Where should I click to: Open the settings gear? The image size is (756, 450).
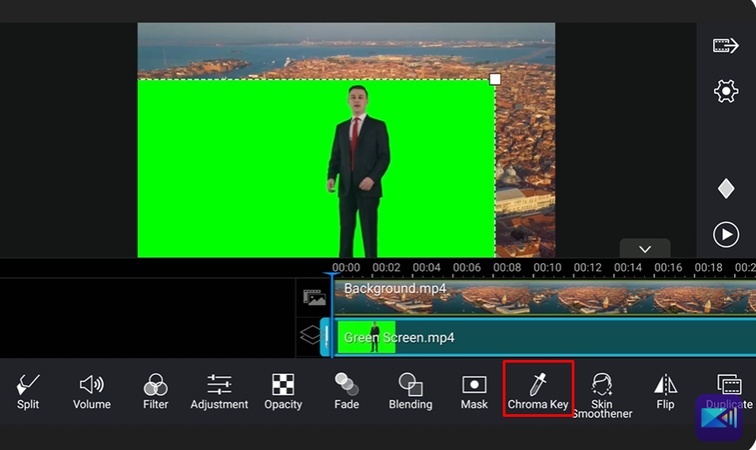pyautogui.click(x=726, y=91)
